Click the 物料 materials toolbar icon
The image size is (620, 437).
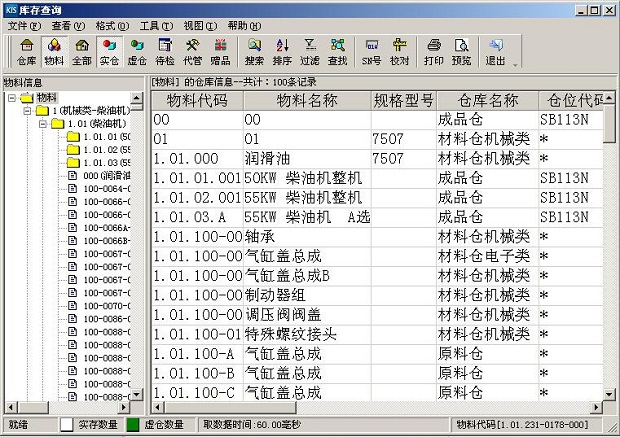pos(54,51)
